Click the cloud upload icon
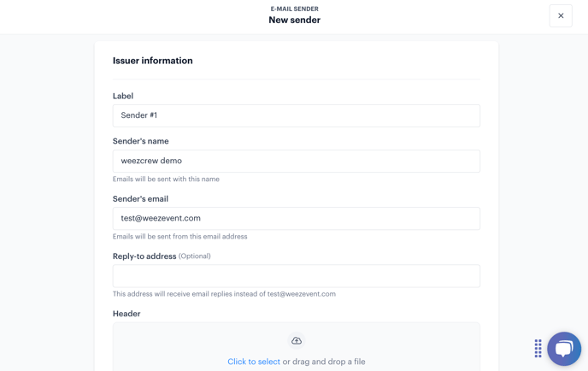Viewport: 588px width, 371px height. [x=297, y=340]
